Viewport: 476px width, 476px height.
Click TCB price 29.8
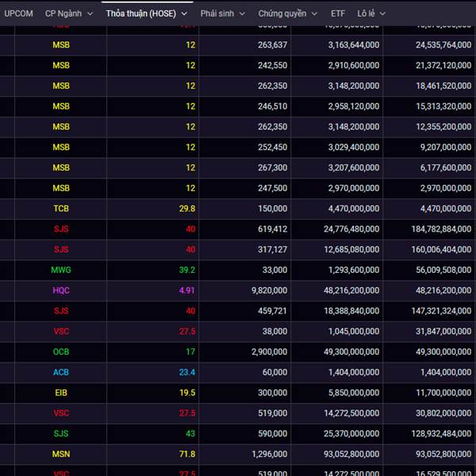[187, 209]
